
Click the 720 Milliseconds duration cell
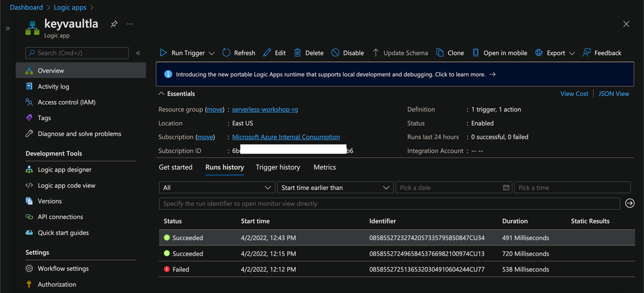(x=525, y=254)
